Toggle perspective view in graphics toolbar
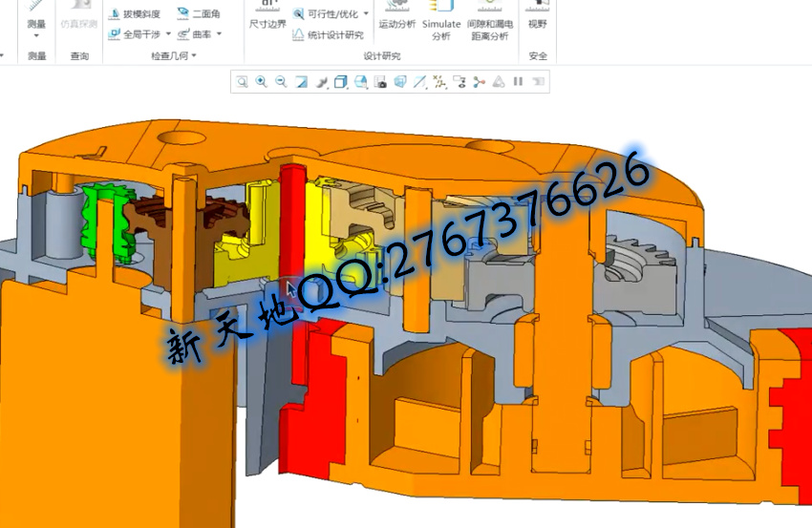The image size is (812, 528). [x=400, y=82]
